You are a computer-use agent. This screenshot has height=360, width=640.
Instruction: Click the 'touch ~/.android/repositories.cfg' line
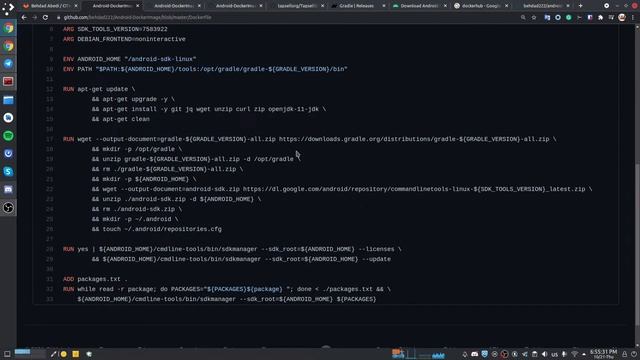[157, 229]
